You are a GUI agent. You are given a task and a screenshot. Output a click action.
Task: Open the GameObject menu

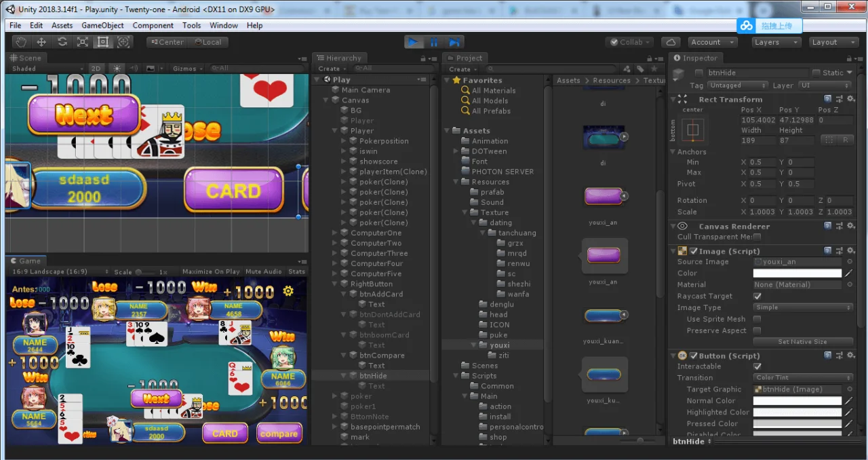102,25
